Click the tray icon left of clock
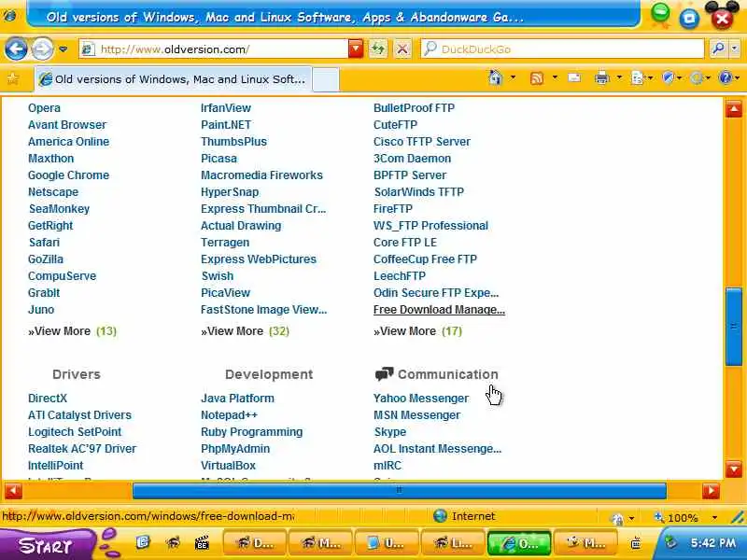 click(x=670, y=542)
